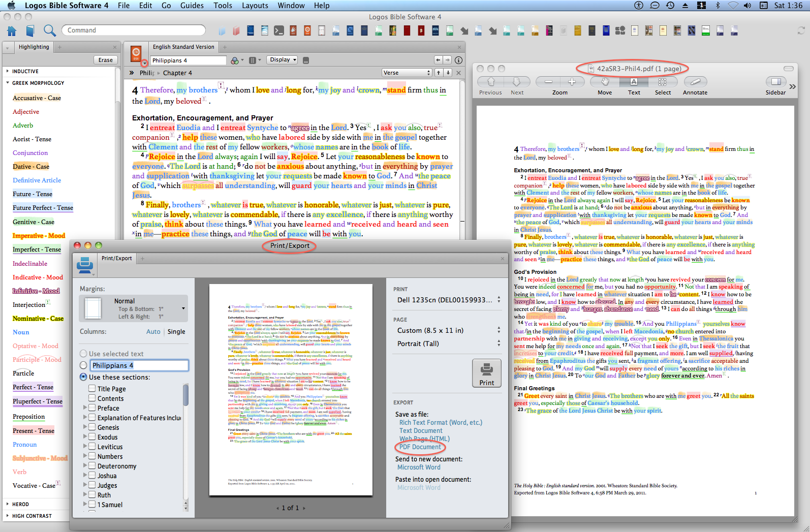810x532 pixels.
Task: Open the visual filters icon
Action: click(235, 60)
